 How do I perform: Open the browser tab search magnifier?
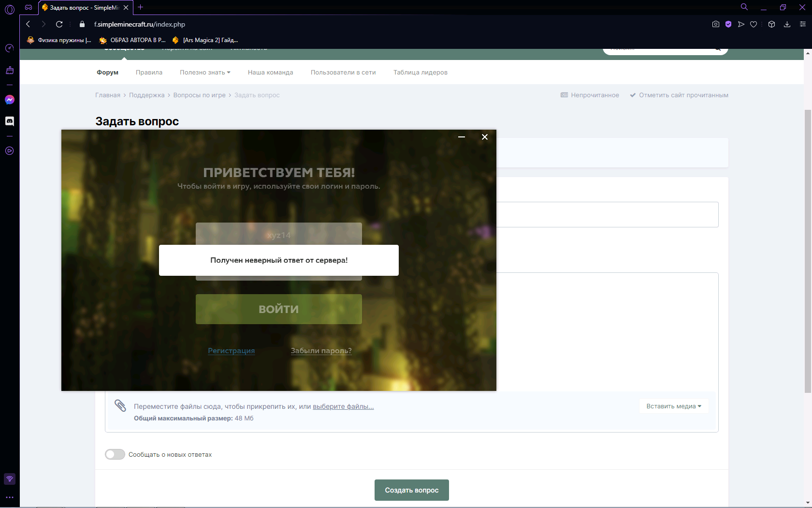[744, 7]
